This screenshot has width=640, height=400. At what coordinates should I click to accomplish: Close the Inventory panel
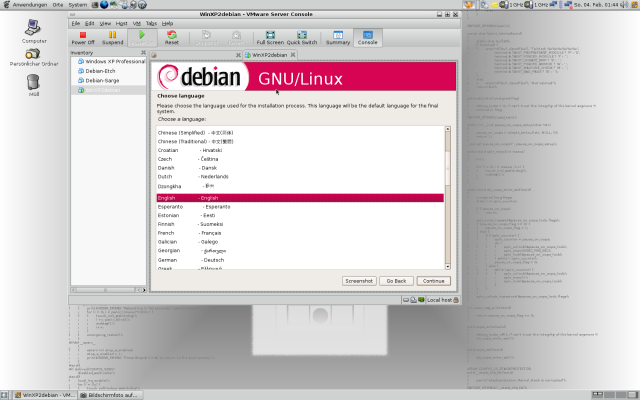(x=143, y=52)
